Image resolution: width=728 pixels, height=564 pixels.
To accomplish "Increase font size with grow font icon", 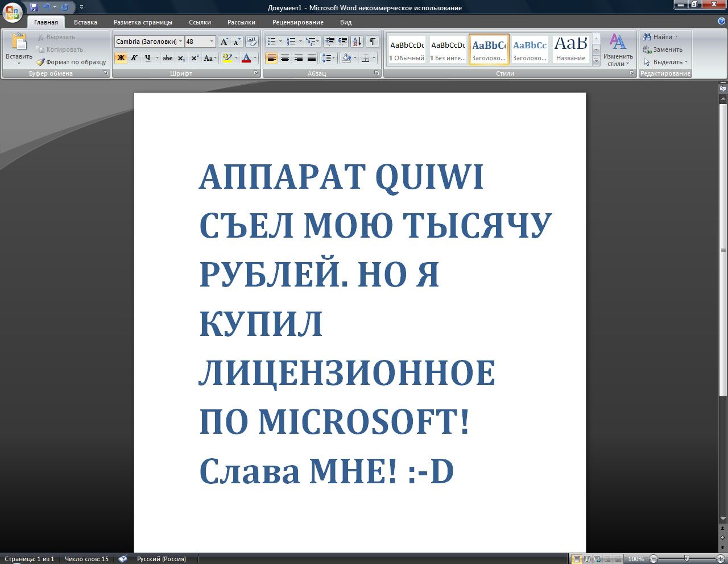I will [224, 42].
